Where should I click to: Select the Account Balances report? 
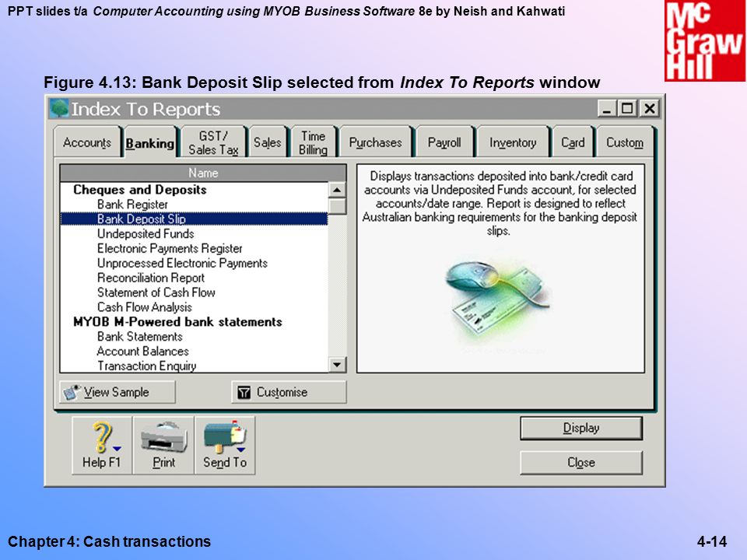143,352
